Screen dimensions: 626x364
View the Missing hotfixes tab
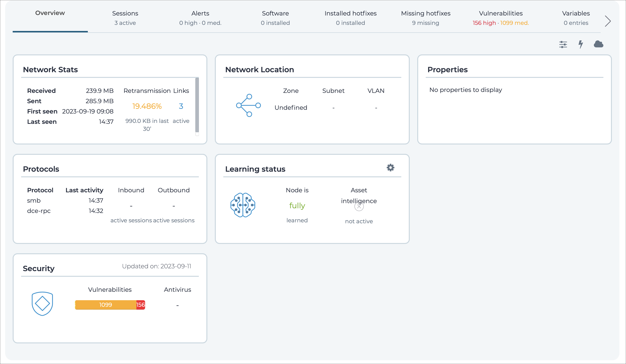425,18
